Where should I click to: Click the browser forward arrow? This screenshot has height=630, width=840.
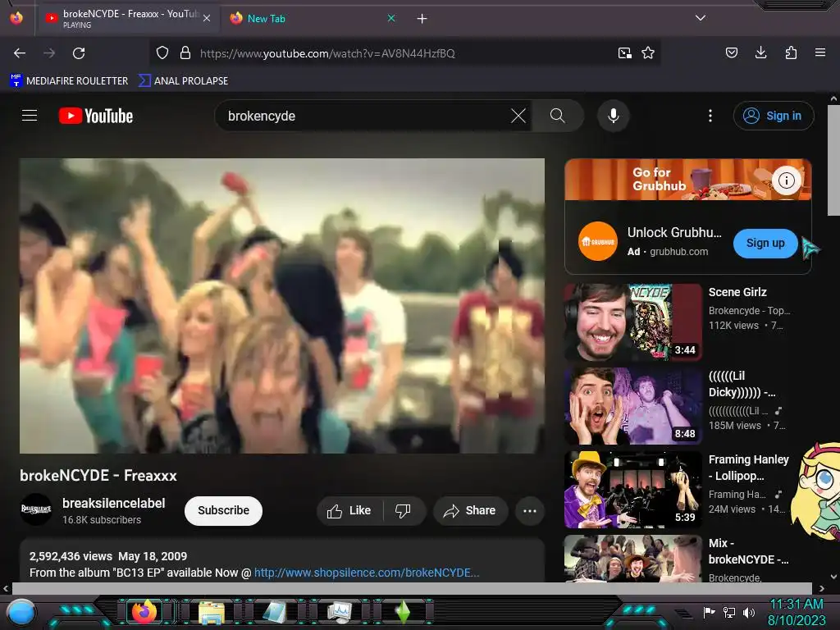pos(49,53)
